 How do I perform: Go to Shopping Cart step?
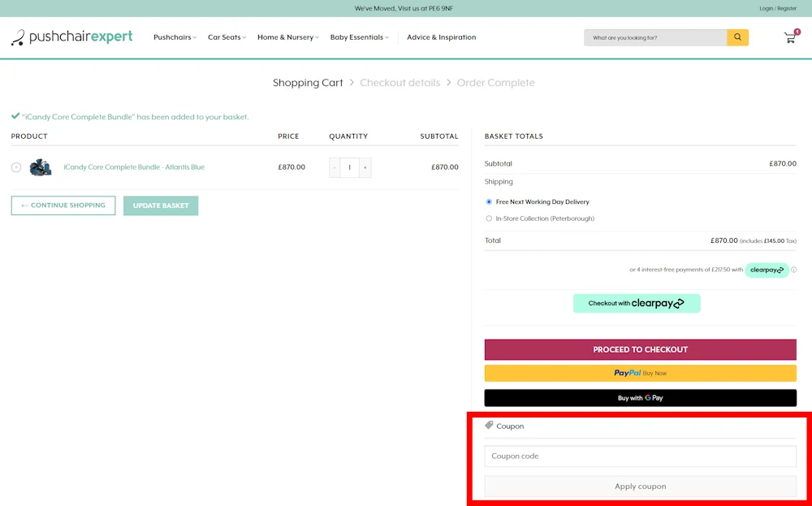click(308, 83)
